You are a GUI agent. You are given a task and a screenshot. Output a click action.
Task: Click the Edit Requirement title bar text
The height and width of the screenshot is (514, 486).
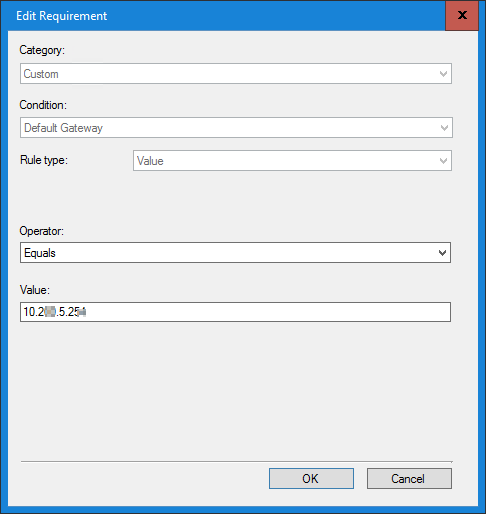62,16
